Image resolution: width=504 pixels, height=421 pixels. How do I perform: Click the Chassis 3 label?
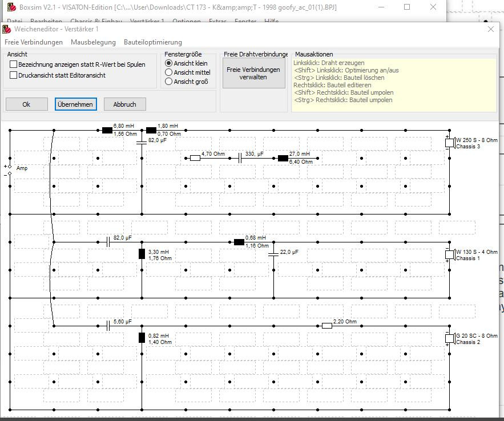click(x=468, y=147)
